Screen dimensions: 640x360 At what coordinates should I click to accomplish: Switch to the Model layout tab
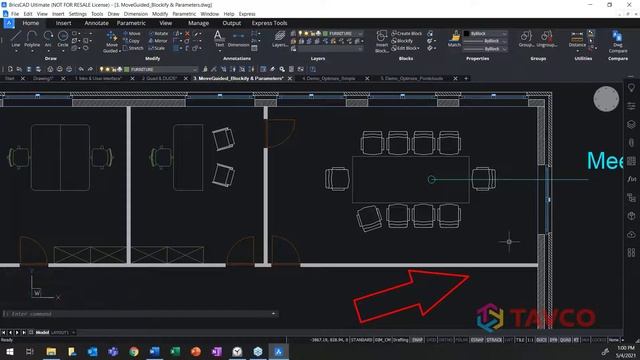pyautogui.click(x=42, y=333)
